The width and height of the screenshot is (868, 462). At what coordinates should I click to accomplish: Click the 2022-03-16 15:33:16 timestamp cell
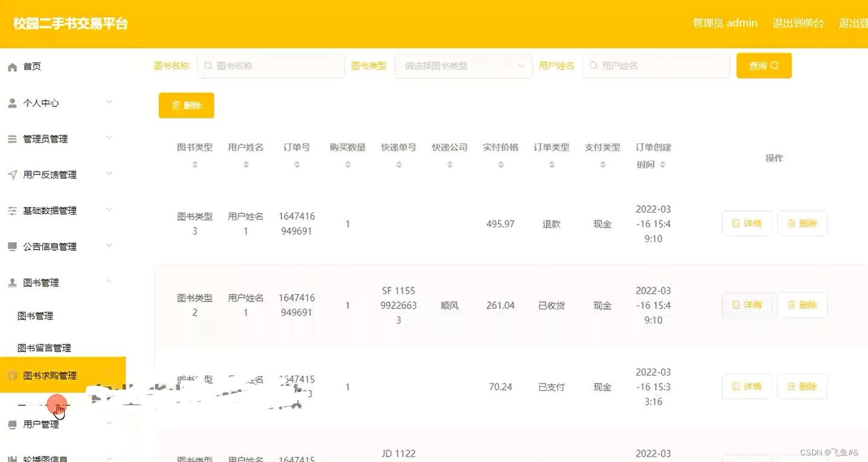tap(654, 387)
